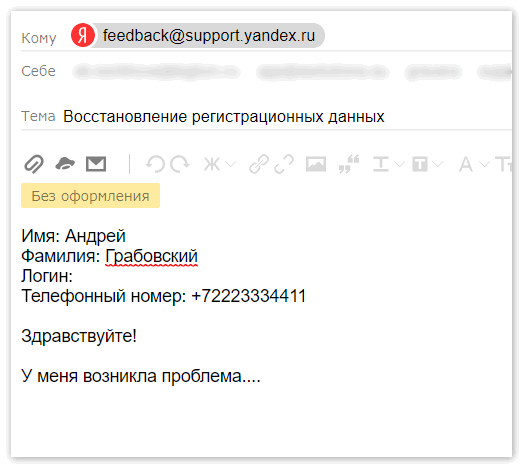Image resolution: width=523 pixels, height=468 pixels.
Task: Expand the font A dropdown
Action: pos(484,164)
